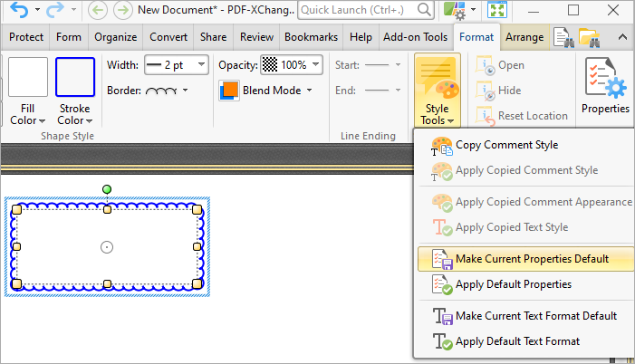Open the Add-on Tools tab

[x=416, y=37]
